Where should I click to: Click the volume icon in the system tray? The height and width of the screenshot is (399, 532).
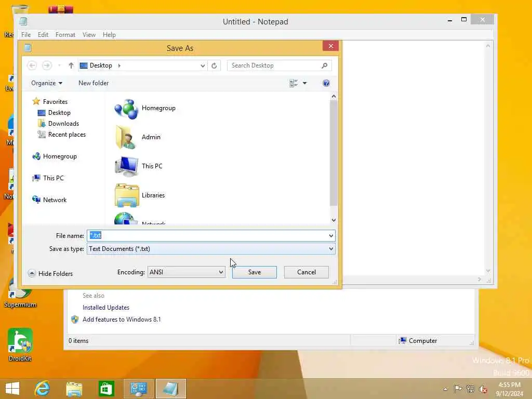pos(483,389)
